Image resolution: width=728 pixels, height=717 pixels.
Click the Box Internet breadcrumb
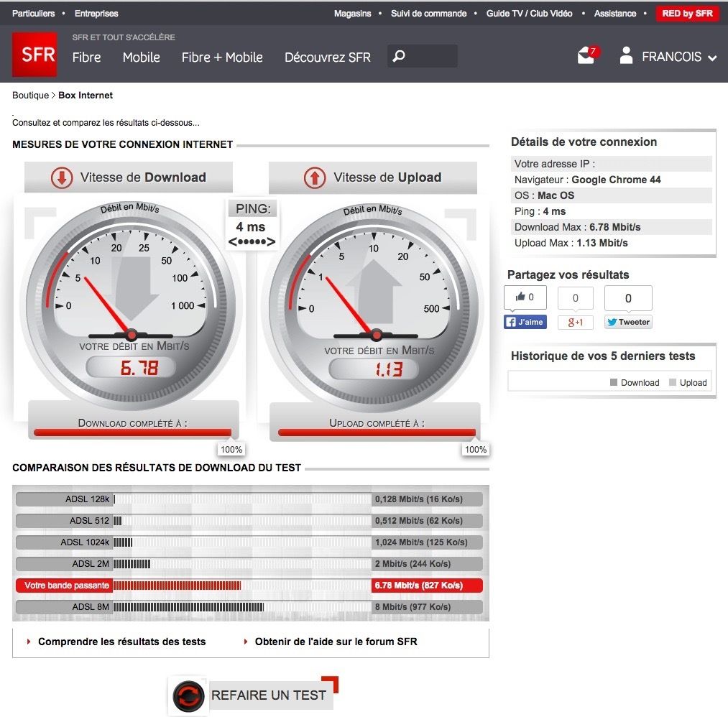pyautogui.click(x=86, y=95)
